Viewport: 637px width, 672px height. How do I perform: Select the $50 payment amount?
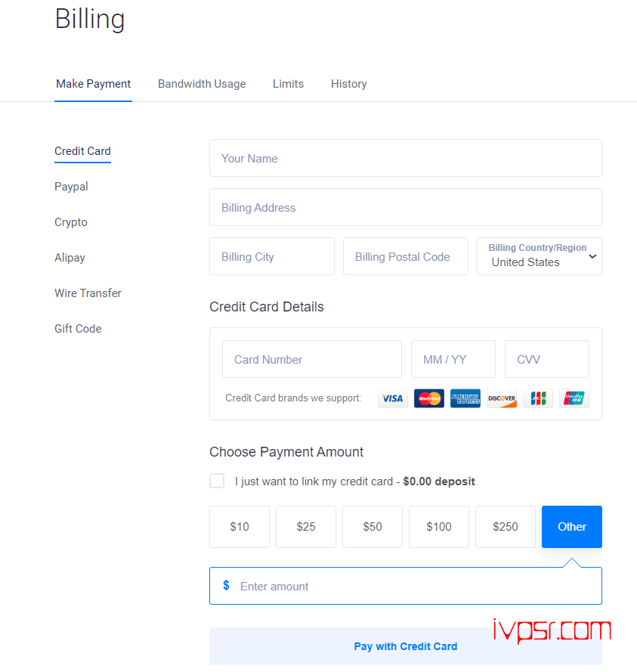pos(373,527)
